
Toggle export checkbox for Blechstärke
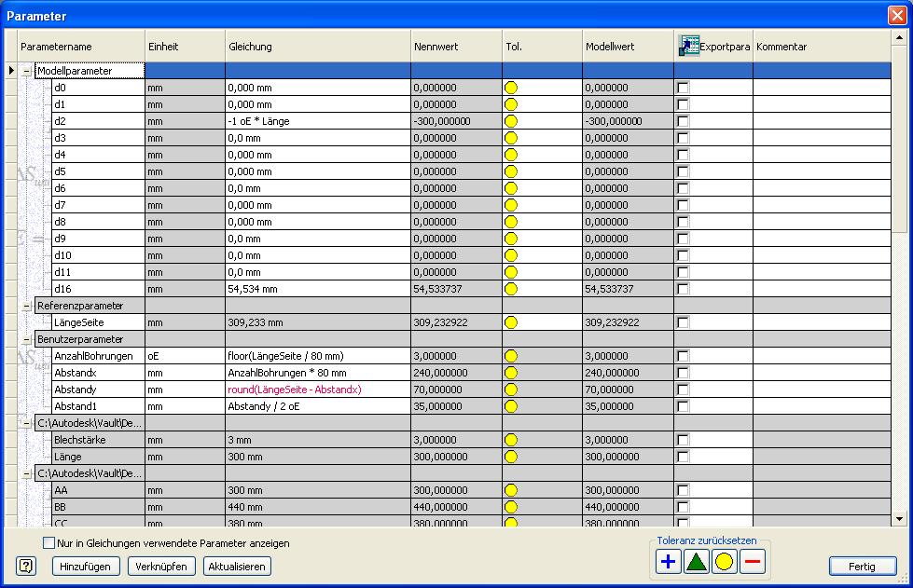click(x=683, y=440)
